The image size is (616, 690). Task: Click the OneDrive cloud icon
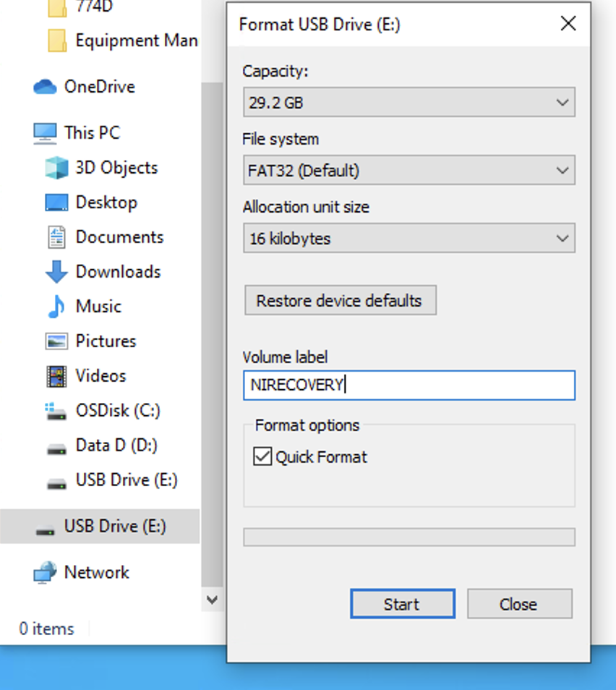[x=45, y=87]
